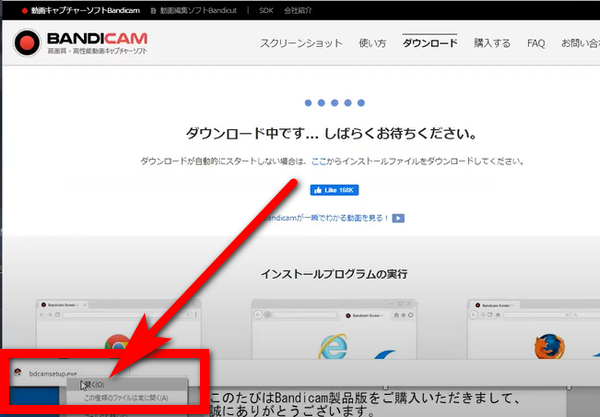This screenshot has height=417, width=600.
Task: Click bdcamsetup.exe in the download bar
Action: [53, 373]
